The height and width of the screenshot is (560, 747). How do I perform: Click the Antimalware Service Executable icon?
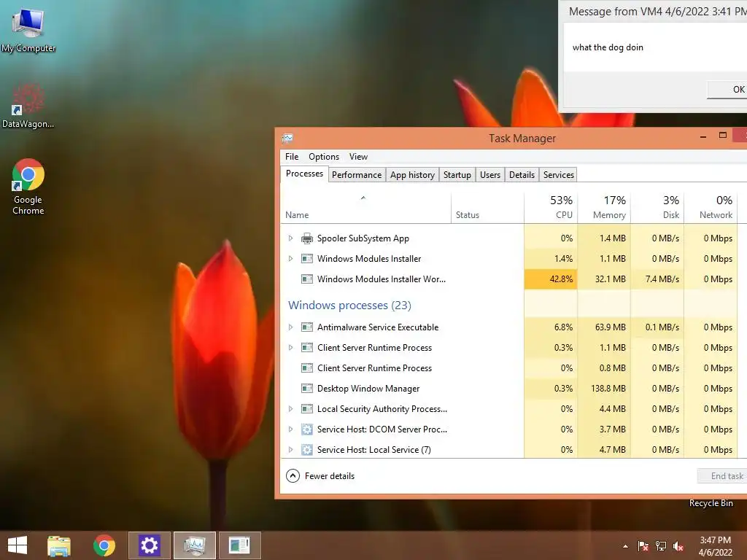(307, 327)
